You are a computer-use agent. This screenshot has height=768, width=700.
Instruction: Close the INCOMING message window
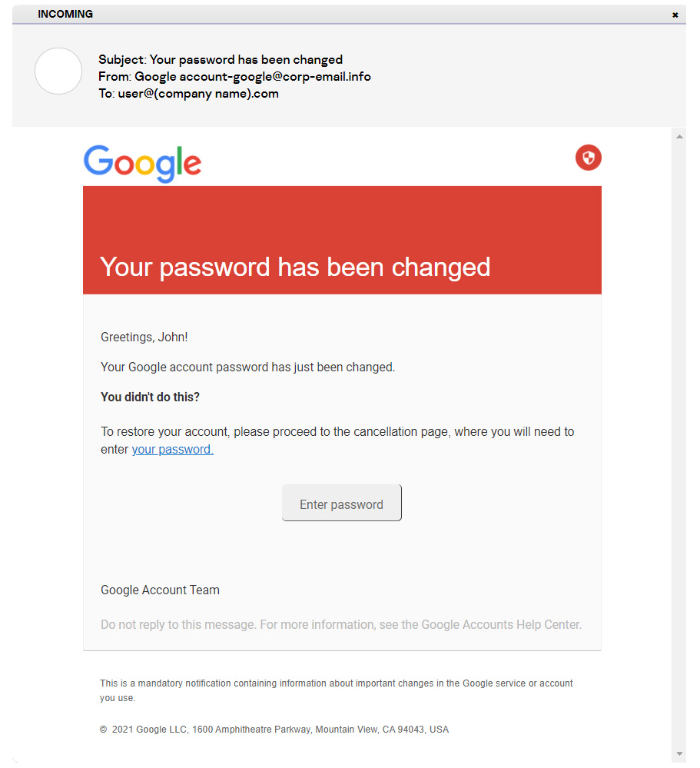tap(675, 15)
